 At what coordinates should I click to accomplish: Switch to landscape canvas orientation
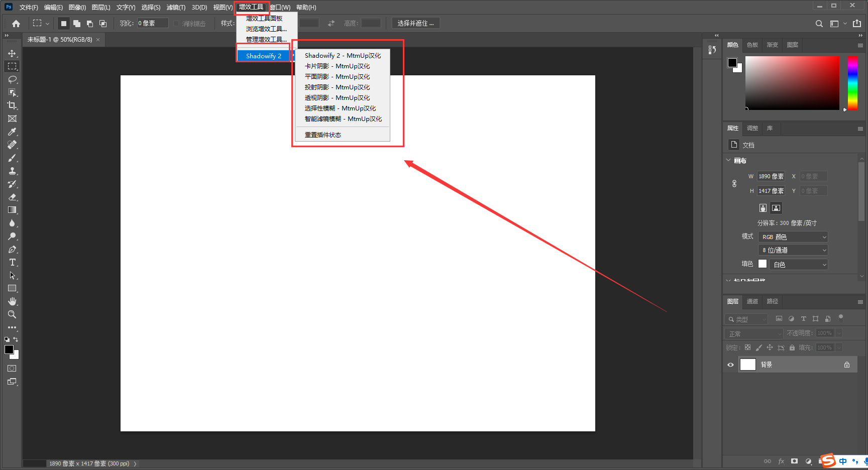tap(776, 208)
